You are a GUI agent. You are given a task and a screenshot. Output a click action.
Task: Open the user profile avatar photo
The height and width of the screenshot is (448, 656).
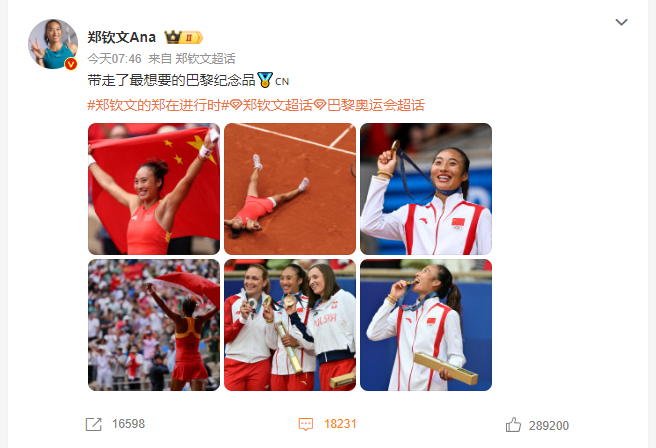[x=53, y=44]
